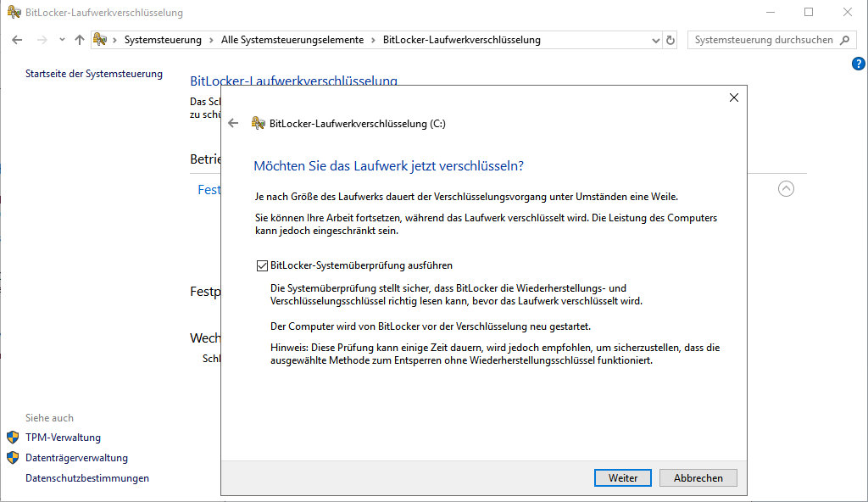
Task: Open help via blue question mark
Action: click(x=858, y=64)
